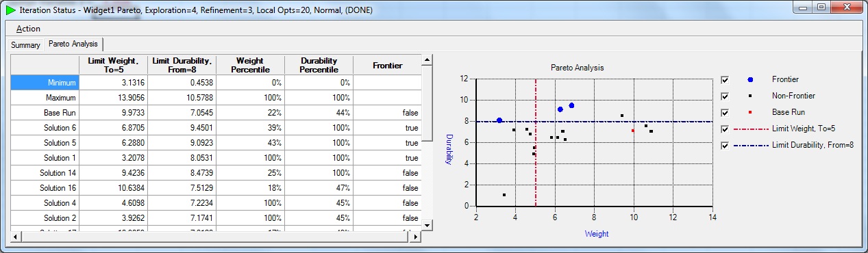The width and height of the screenshot is (868, 253).
Task: Maximize the Iteration Status window
Action: tap(821, 8)
